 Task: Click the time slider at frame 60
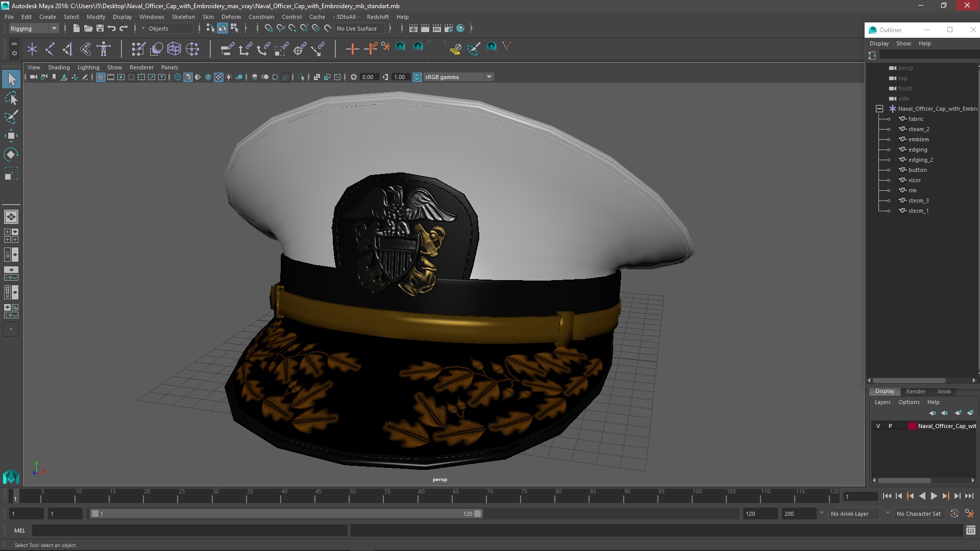(x=422, y=496)
